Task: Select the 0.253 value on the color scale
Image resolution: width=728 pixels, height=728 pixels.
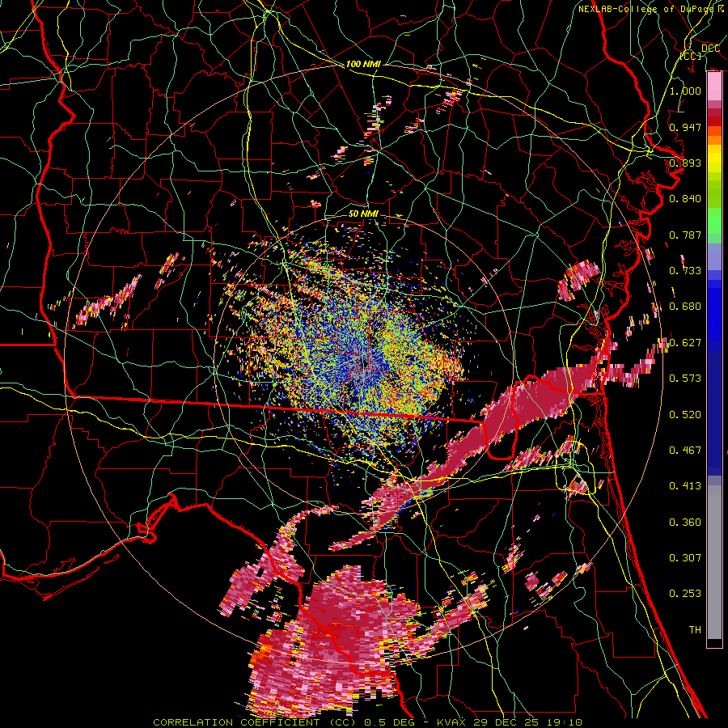Action: point(685,594)
